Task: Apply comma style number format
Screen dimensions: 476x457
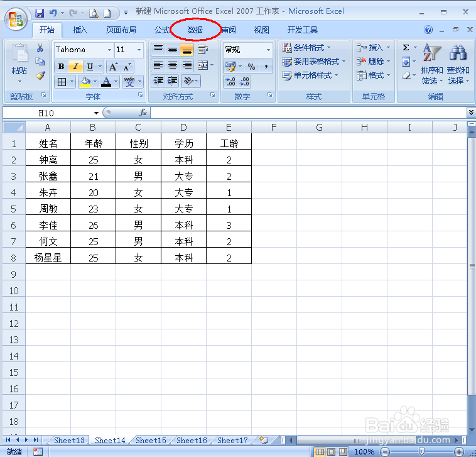Action: point(266,67)
